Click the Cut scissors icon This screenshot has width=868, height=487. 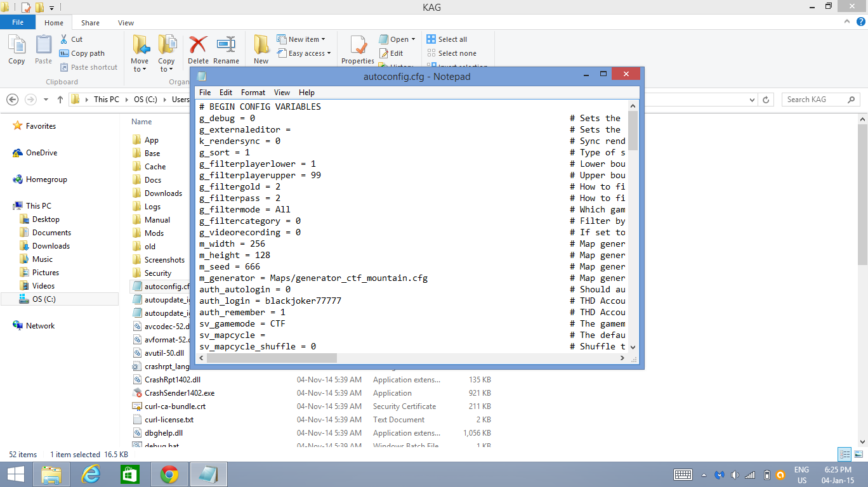click(x=64, y=39)
